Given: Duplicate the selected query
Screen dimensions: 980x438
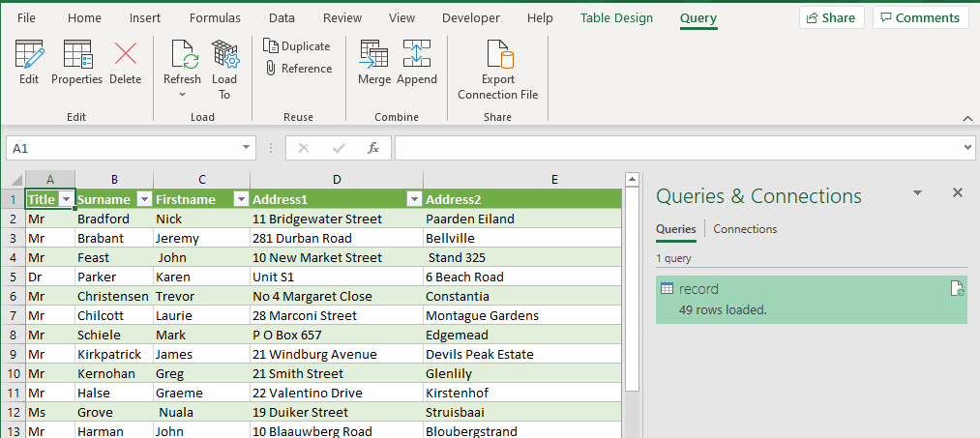Looking at the screenshot, I should 297,46.
